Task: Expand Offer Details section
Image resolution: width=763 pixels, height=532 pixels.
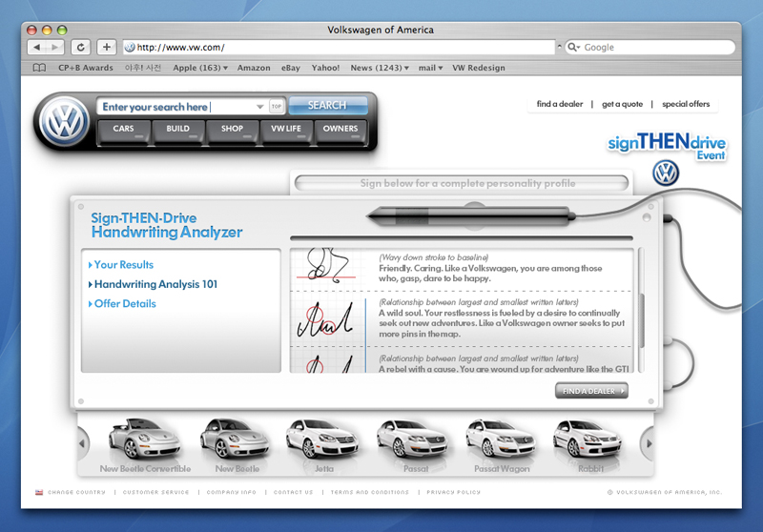Action: 122,303
